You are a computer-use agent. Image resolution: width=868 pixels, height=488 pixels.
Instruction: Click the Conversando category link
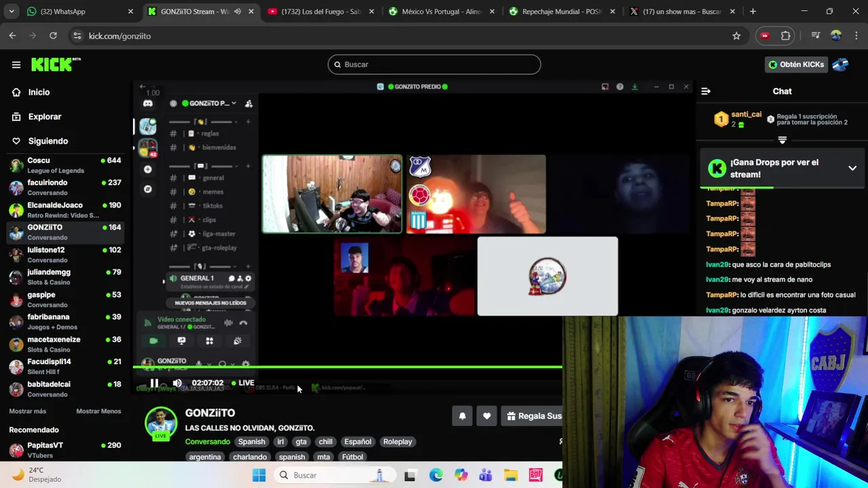click(x=208, y=442)
